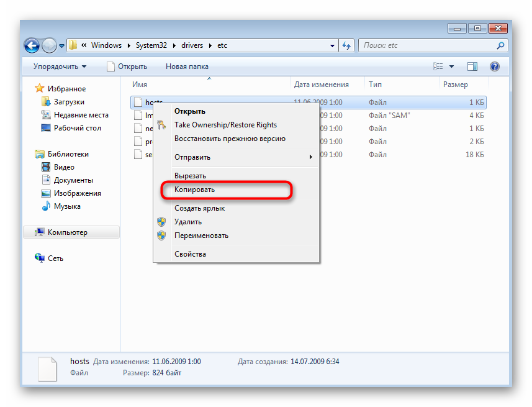Image resolution: width=532 pixels, height=407 pixels.
Task: Select Компьютер in navigation pane
Action: point(67,232)
